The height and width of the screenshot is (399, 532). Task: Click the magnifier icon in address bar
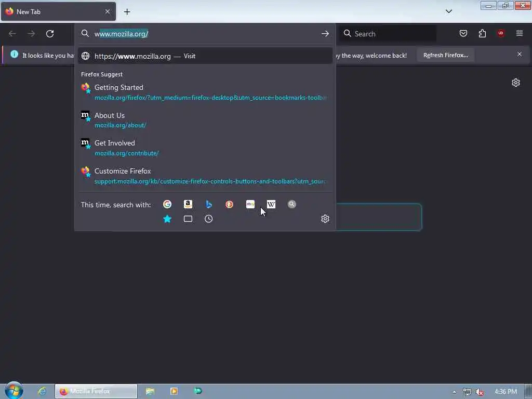(x=85, y=33)
